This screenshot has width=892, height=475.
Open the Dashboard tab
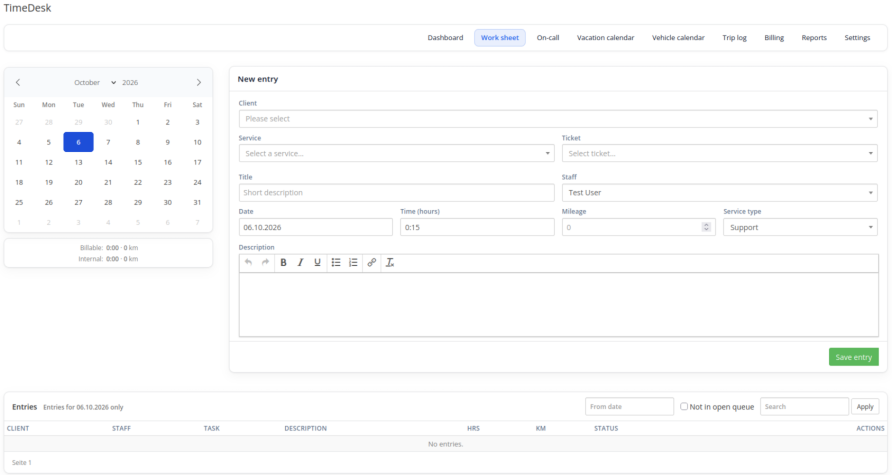tap(445, 38)
